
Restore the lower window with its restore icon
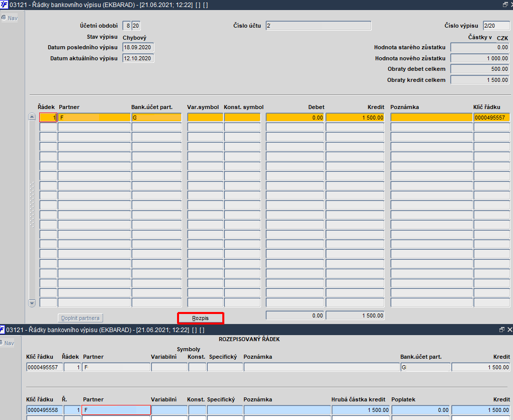click(x=502, y=330)
